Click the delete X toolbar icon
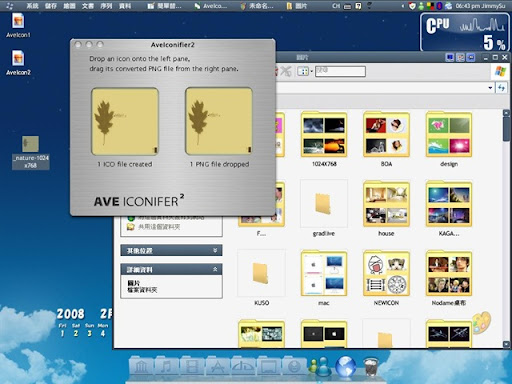Viewport: 512px width, 384px height. click(x=286, y=71)
